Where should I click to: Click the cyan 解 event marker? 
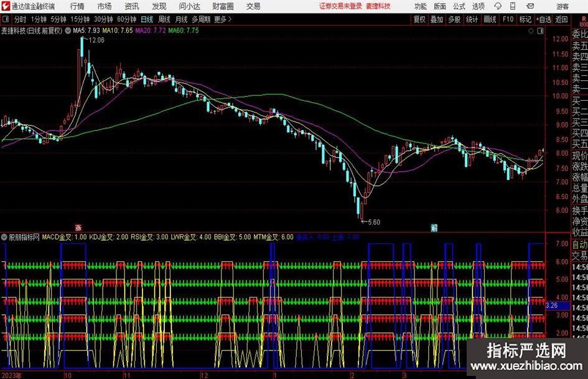click(434, 228)
